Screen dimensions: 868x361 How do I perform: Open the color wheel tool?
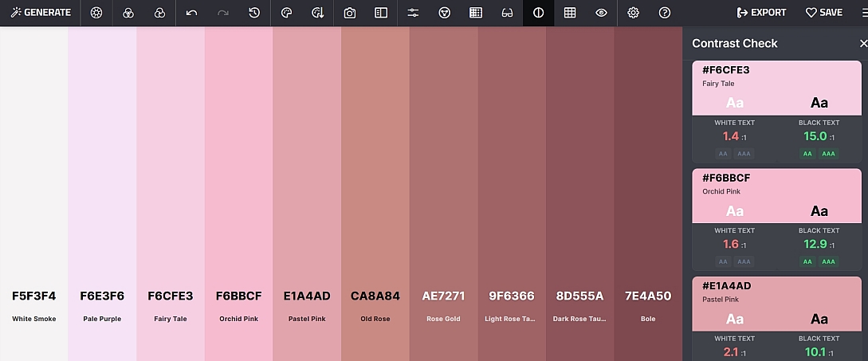pos(96,13)
